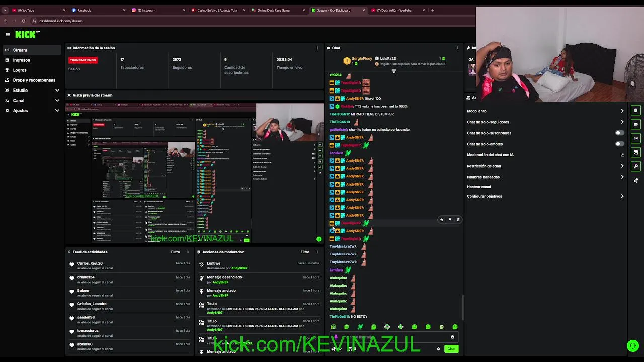This screenshot has width=644, height=362.
Task: Go back with browser back arrow
Action: [x=5, y=21]
